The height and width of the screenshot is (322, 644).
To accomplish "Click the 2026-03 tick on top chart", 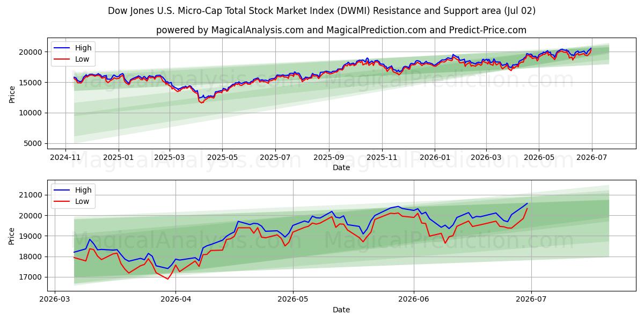I will [x=486, y=157].
